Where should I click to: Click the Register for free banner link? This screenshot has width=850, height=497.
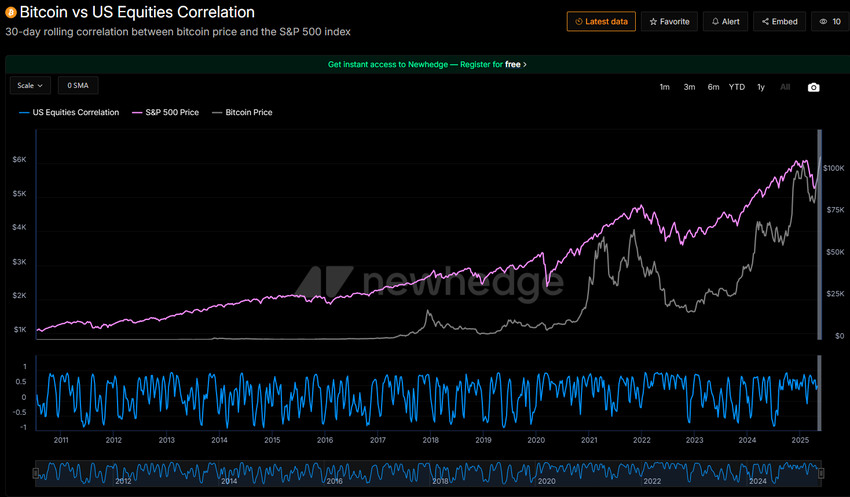click(427, 64)
